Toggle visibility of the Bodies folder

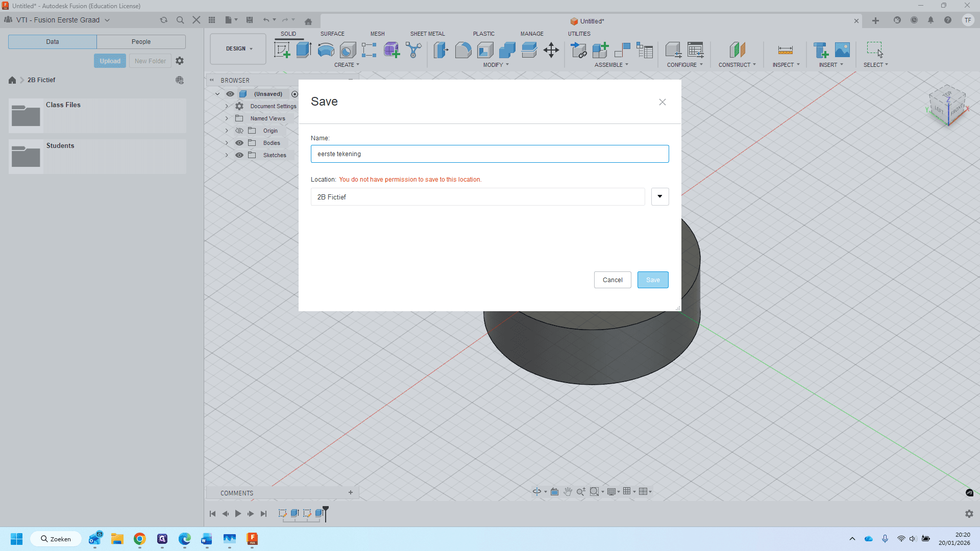pos(239,143)
